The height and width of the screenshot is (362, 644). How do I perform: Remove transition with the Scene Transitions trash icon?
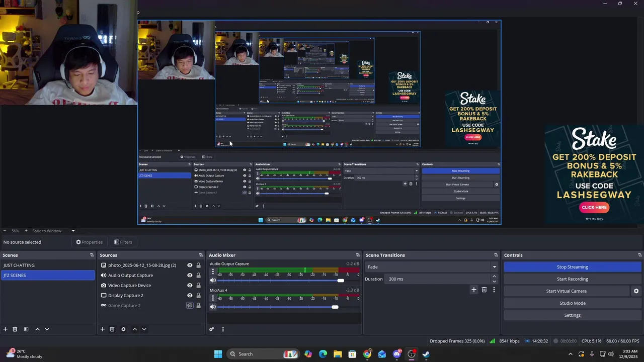tap(484, 290)
